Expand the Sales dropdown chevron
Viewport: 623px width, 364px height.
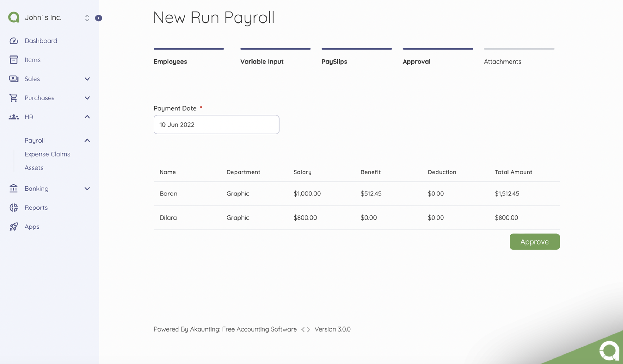[x=87, y=79]
